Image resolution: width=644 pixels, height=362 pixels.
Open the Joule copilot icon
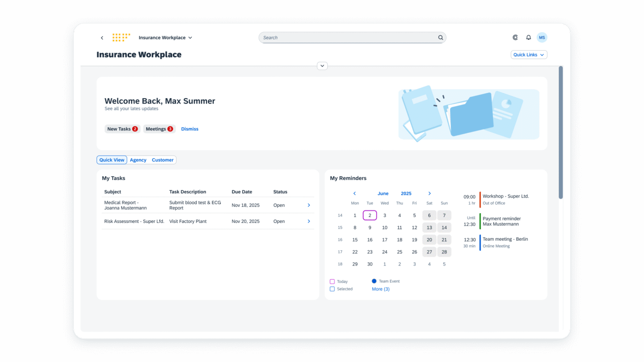[515, 38]
